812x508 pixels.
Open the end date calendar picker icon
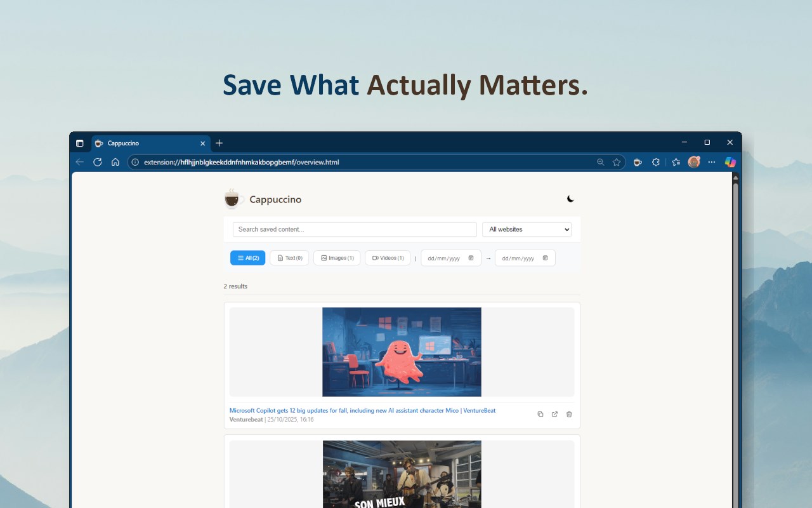point(545,258)
